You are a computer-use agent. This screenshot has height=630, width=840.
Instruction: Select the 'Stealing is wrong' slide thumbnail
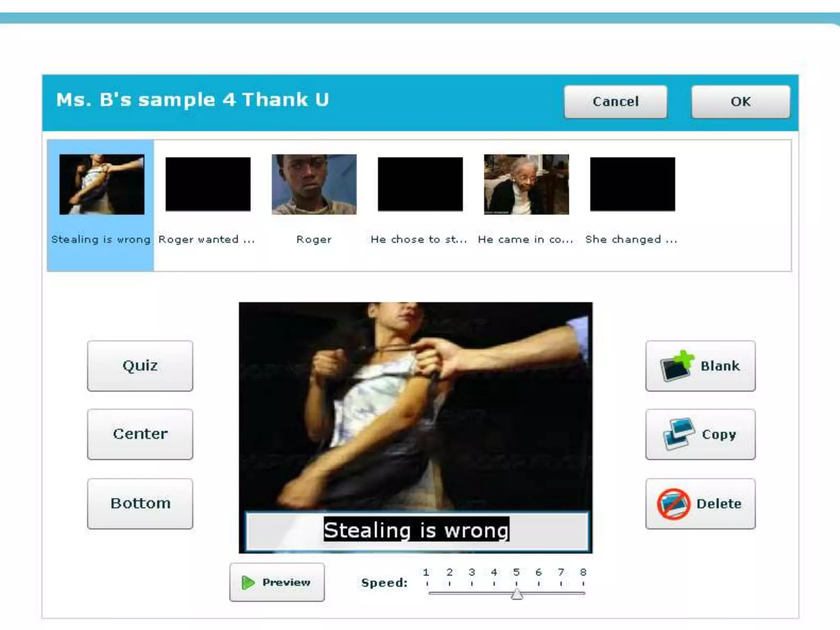coord(102,185)
